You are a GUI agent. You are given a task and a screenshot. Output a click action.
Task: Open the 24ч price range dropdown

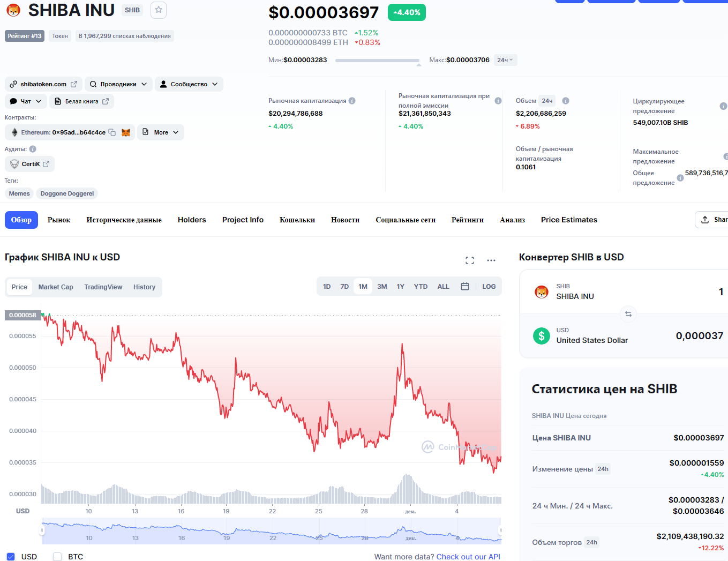pos(505,60)
